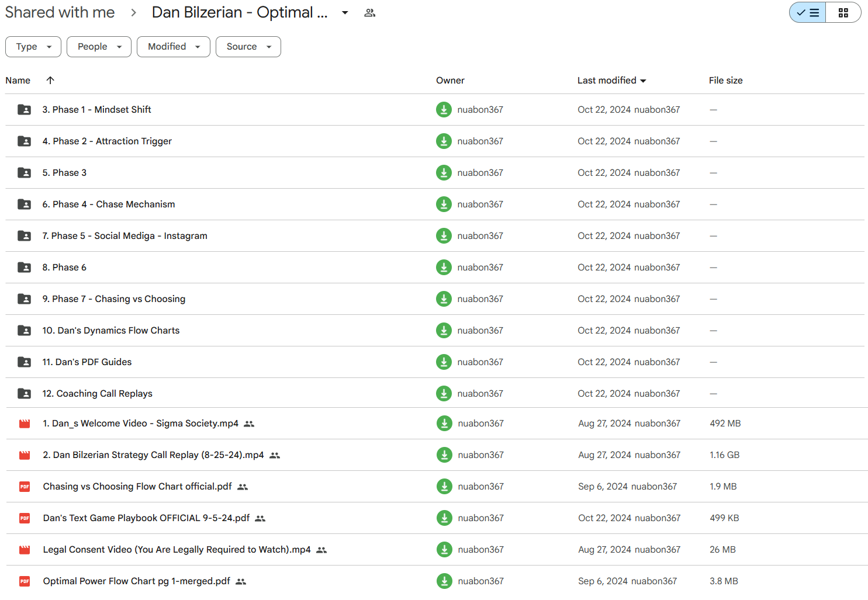Reverse sort order using the Name arrow
The image size is (868, 600).
coord(50,81)
